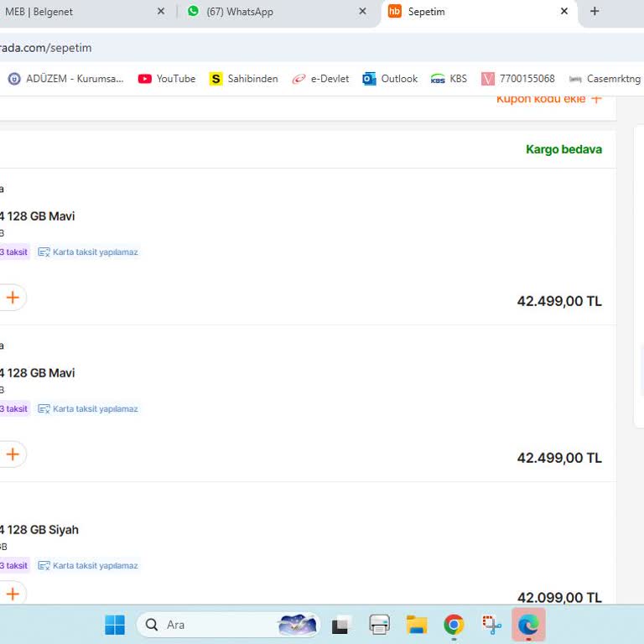Open the e-Devlet bookmark
Image resolution: width=644 pixels, height=644 pixels.
pos(320,79)
